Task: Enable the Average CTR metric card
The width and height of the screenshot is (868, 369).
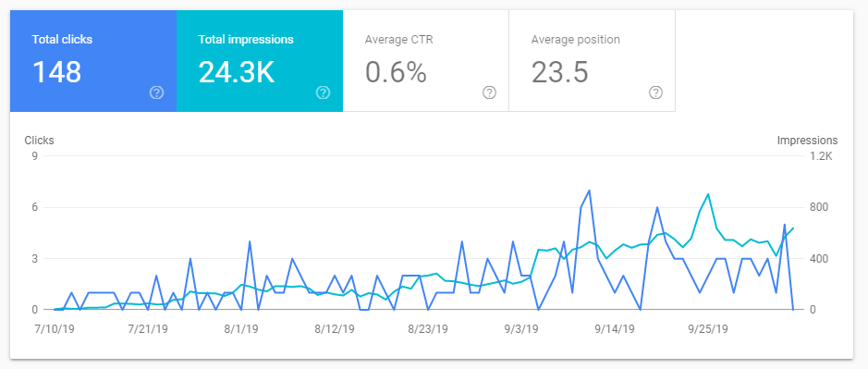Action: (426, 61)
